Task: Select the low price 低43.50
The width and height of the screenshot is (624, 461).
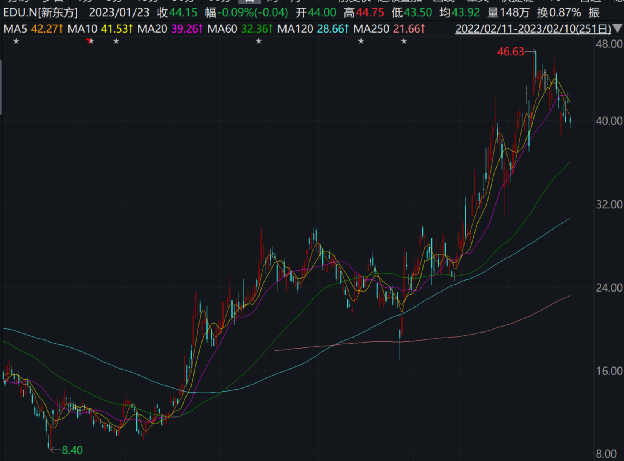Action: point(411,13)
